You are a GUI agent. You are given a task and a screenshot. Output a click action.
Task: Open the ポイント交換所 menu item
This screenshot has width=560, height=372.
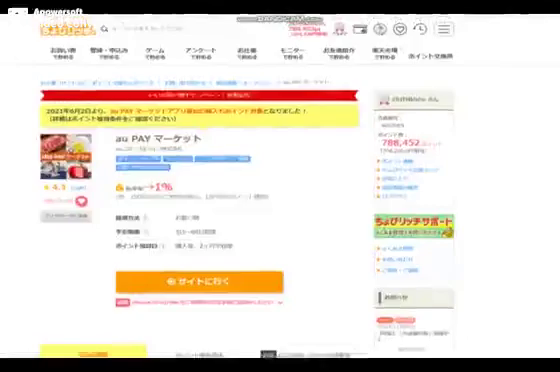point(431,56)
